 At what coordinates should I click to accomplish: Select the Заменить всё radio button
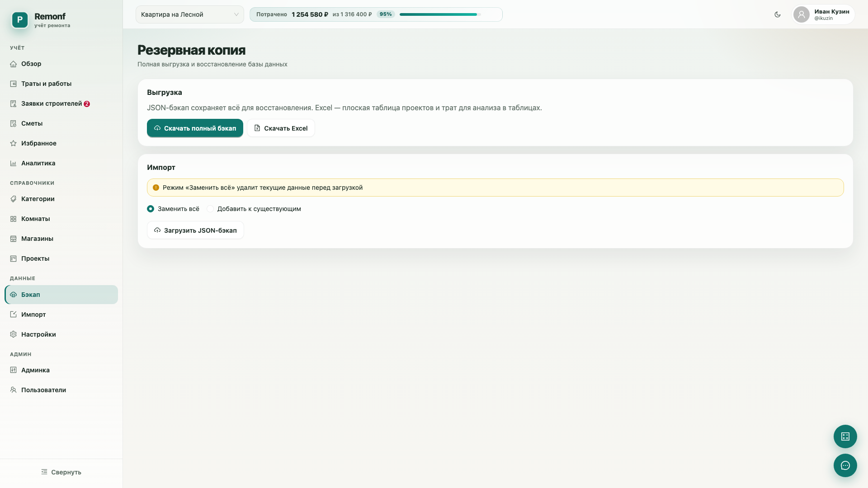pos(151,209)
